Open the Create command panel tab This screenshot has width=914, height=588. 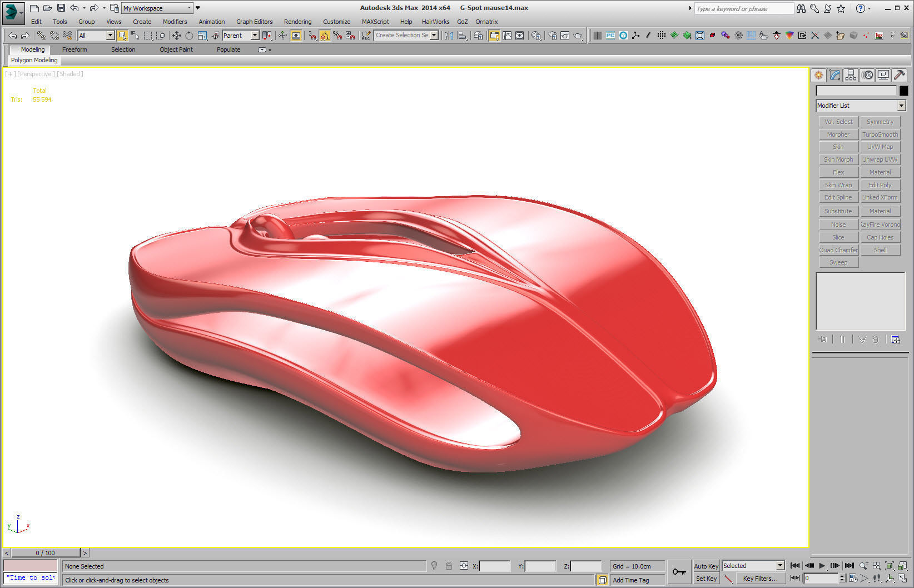[x=818, y=75]
